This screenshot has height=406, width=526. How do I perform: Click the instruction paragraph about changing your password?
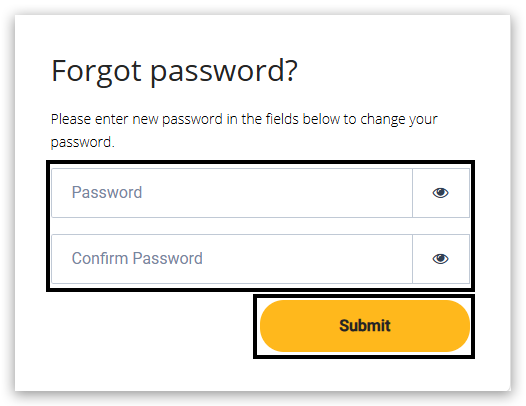244,131
